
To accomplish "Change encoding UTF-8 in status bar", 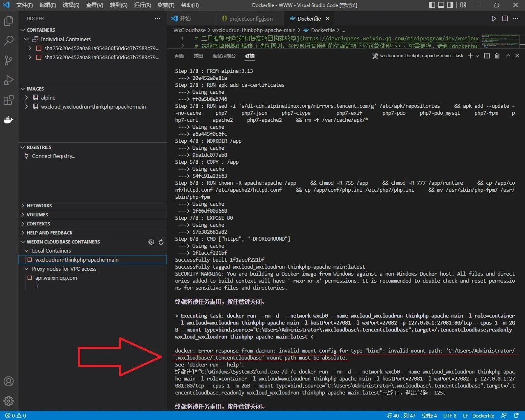I will pyautogui.click(x=450, y=415).
